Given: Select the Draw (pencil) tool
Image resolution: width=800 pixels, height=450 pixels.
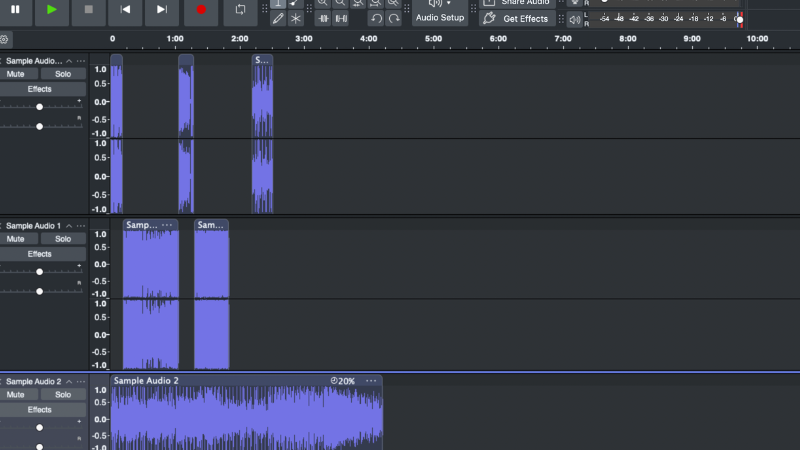Looking at the screenshot, I should click(278, 19).
